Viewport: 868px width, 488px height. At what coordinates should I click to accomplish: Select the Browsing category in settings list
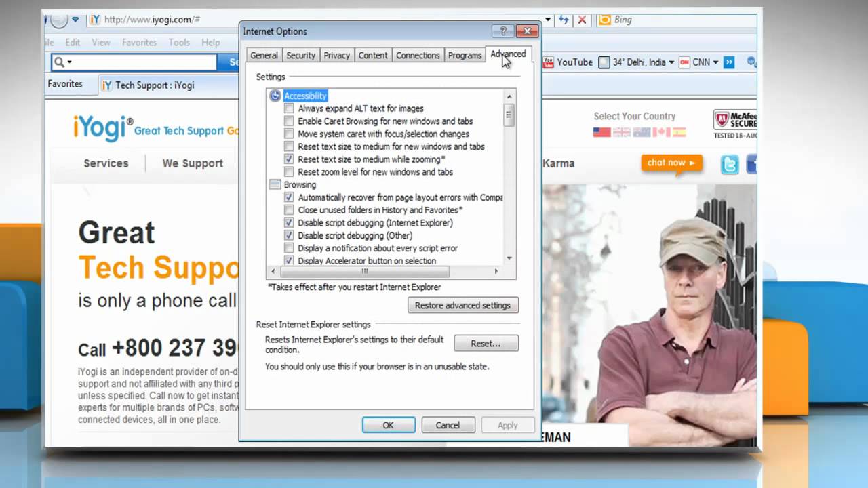tap(300, 184)
